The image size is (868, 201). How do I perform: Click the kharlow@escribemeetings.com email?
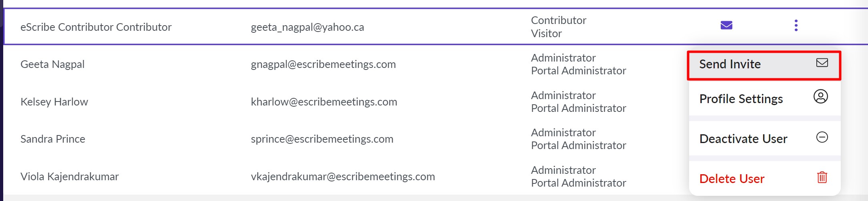point(324,102)
